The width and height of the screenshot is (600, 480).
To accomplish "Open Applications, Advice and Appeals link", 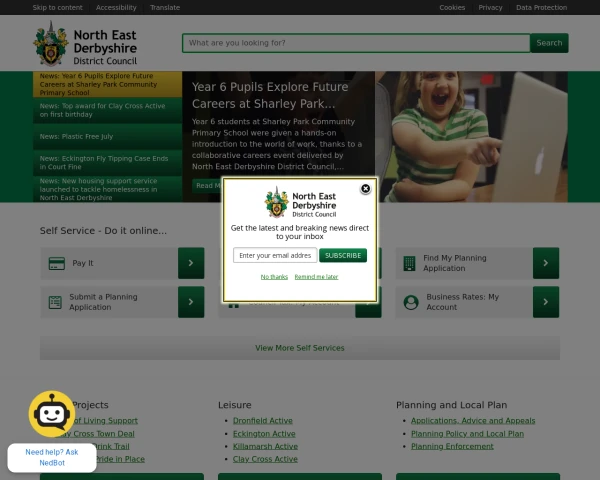I will [x=473, y=421].
